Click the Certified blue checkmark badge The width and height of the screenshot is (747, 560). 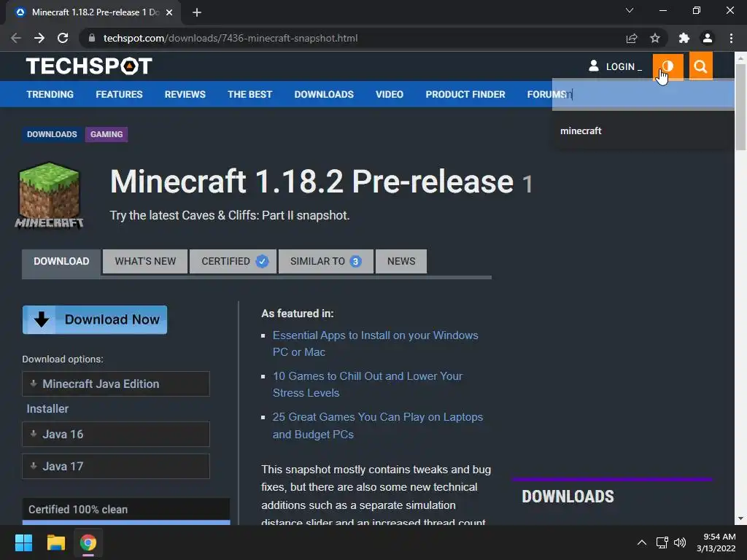[262, 261]
